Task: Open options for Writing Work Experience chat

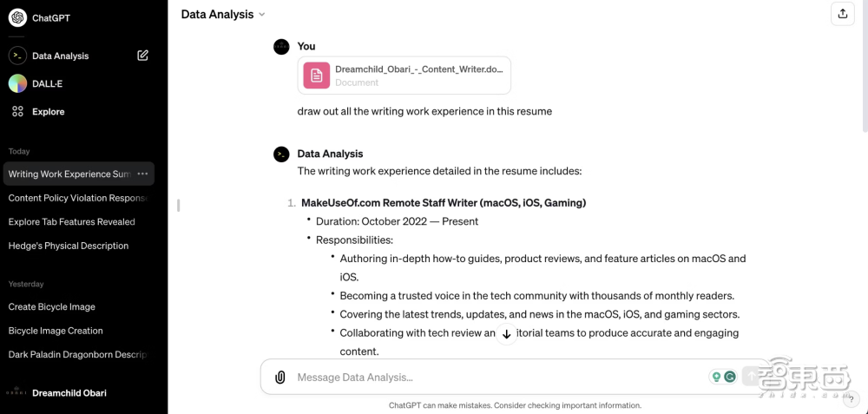Action: click(x=142, y=174)
